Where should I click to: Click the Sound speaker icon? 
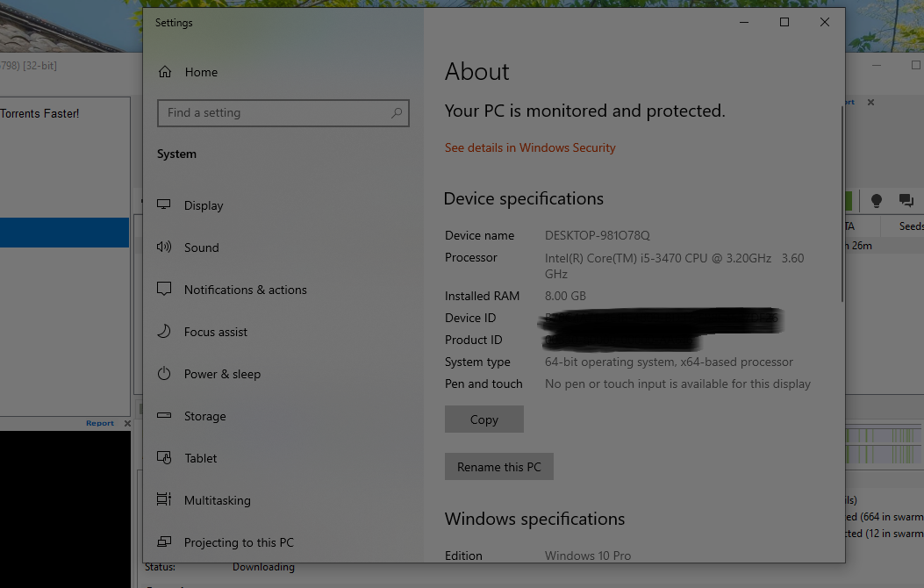164,247
